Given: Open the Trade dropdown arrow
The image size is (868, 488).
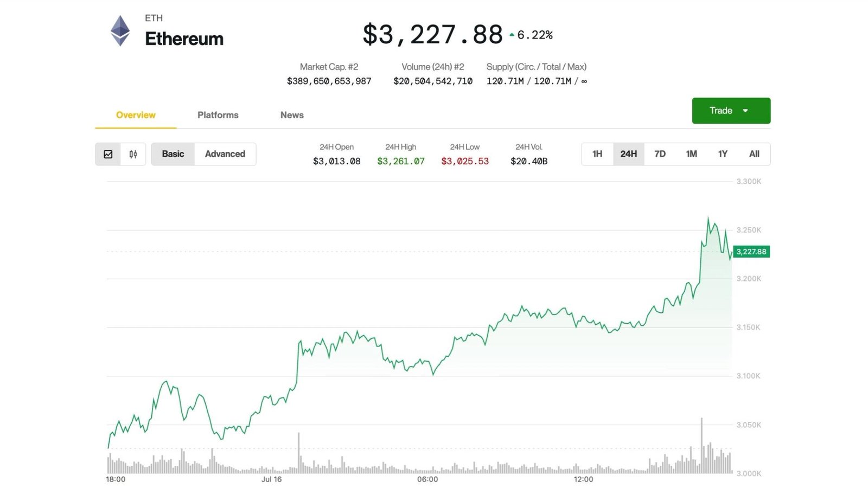Looking at the screenshot, I should pyautogui.click(x=745, y=111).
